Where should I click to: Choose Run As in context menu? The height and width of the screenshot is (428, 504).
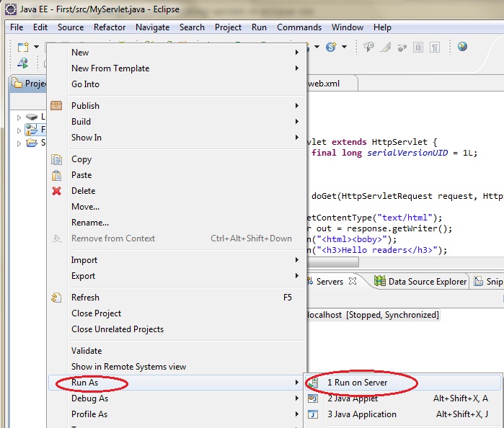[177, 383]
